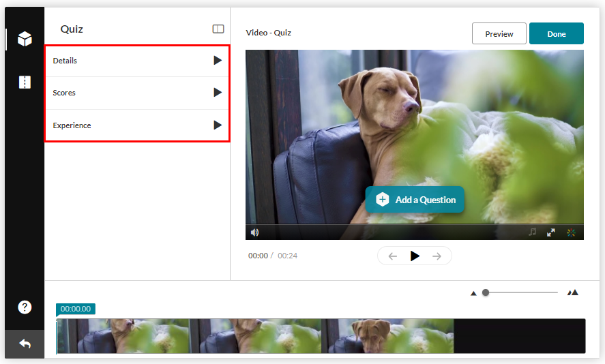605x364 pixels.
Task: Mute the video with speaker icon
Action: [x=254, y=232]
